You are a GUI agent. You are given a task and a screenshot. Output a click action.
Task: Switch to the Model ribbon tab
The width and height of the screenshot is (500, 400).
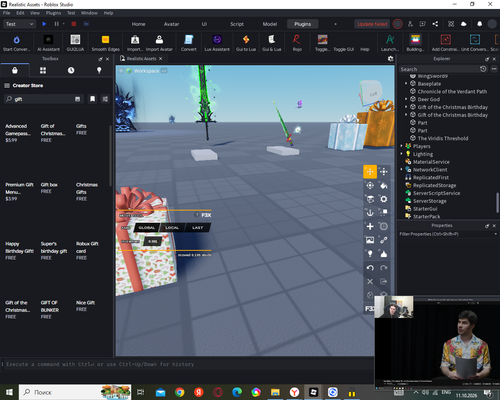[x=270, y=24]
